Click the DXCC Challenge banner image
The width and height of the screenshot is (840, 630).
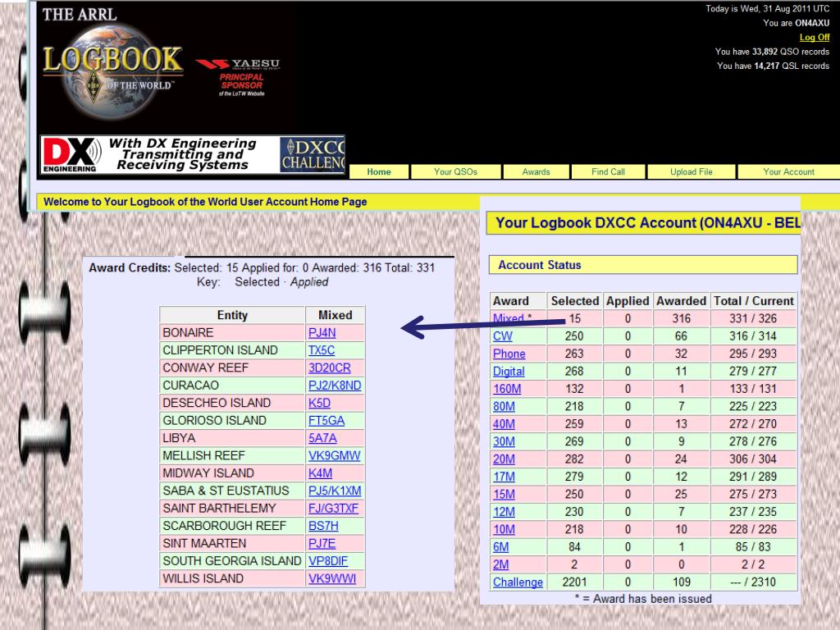tap(312, 154)
